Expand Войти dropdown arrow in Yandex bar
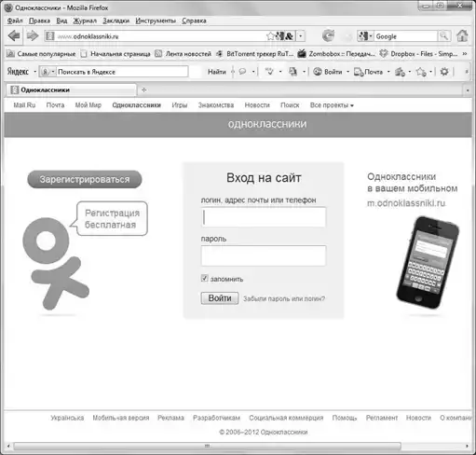476x455 pixels. [348, 72]
